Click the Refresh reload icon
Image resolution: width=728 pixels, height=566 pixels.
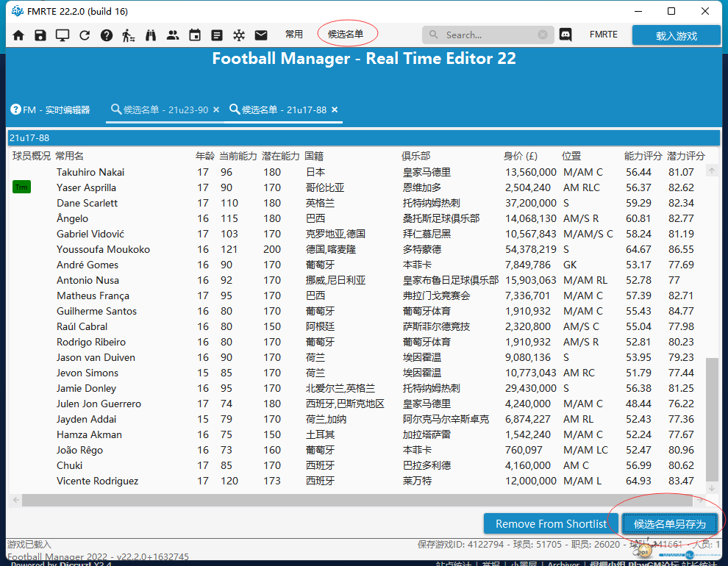tap(85, 35)
